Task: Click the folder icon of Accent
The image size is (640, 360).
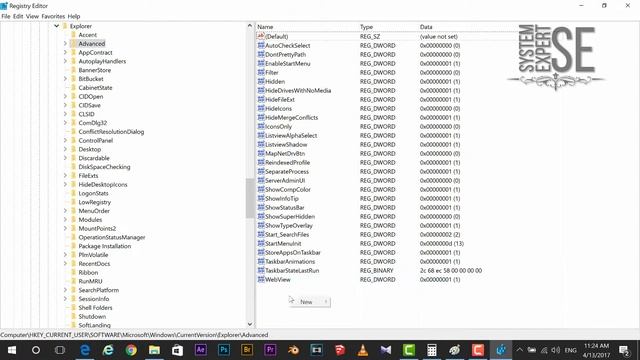Action: (x=73, y=35)
